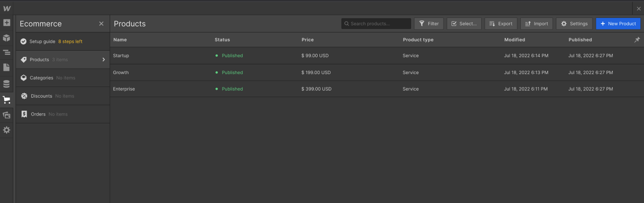The image size is (644, 203).
Task: Expand the Products chevron arrow
Action: 103,60
